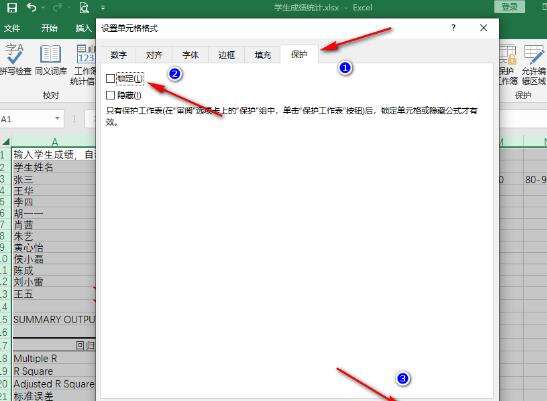Click the dialog help question mark button
Image resolution: width=547 pixels, height=401 pixels.
coord(453,28)
